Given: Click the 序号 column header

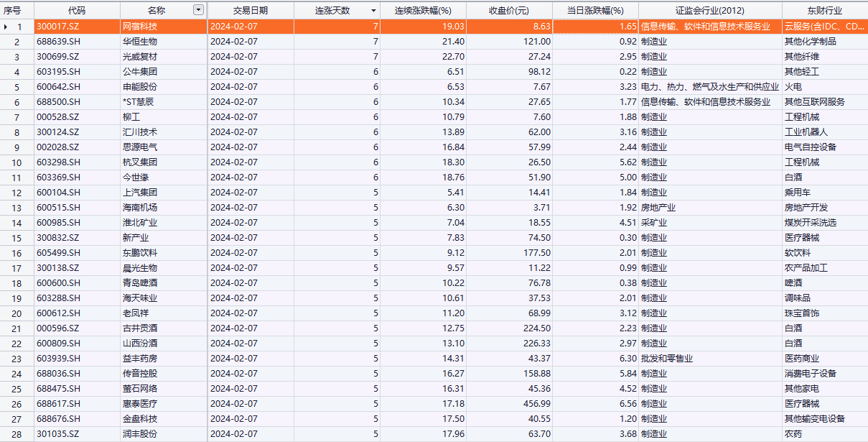Looking at the screenshot, I should 17,11.
